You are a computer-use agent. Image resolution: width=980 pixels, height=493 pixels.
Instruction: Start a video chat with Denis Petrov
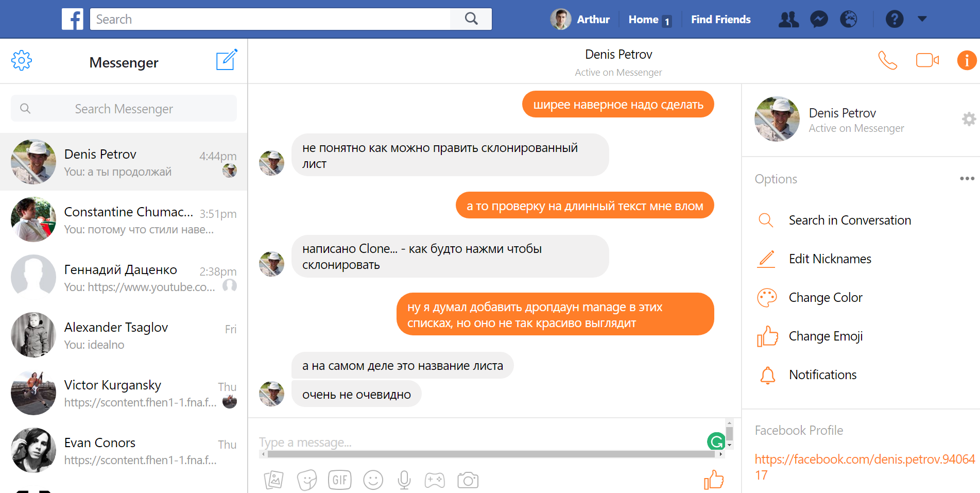927,60
